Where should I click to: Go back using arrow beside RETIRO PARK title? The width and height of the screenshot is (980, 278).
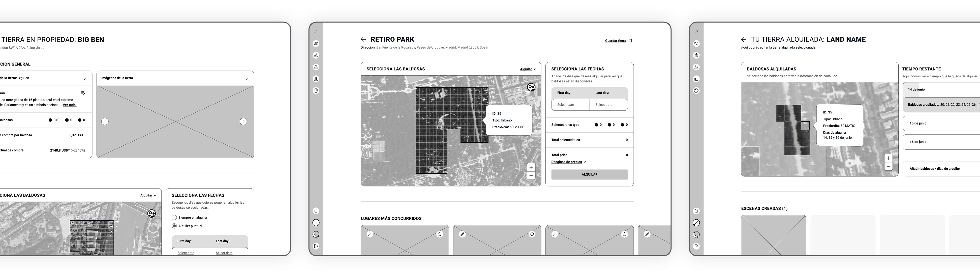[363, 39]
